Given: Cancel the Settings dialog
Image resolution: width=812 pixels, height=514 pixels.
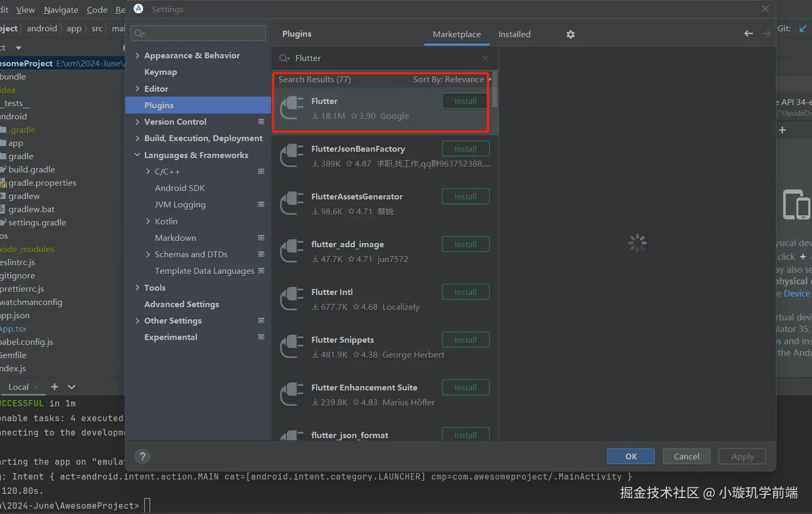Looking at the screenshot, I should tap(686, 456).
